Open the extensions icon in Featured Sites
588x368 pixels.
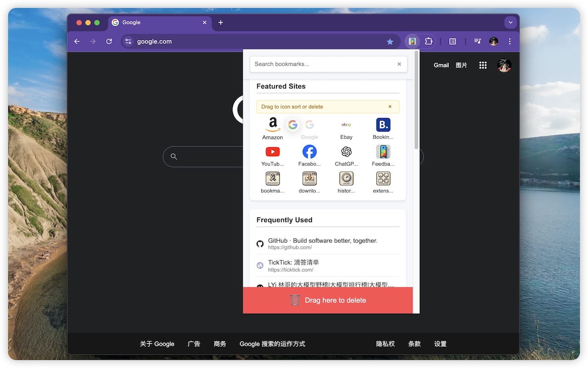[x=383, y=178]
